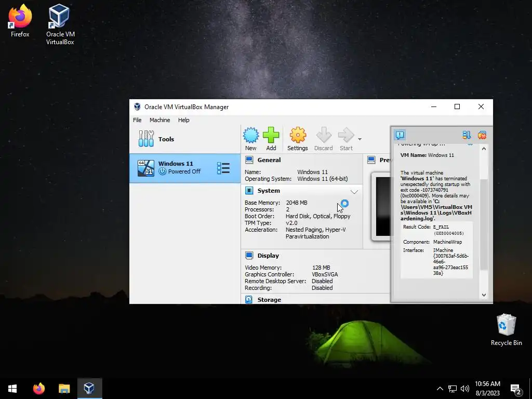Image resolution: width=532 pixels, height=399 pixels.
Task: Click the System section header
Action: [269, 191]
